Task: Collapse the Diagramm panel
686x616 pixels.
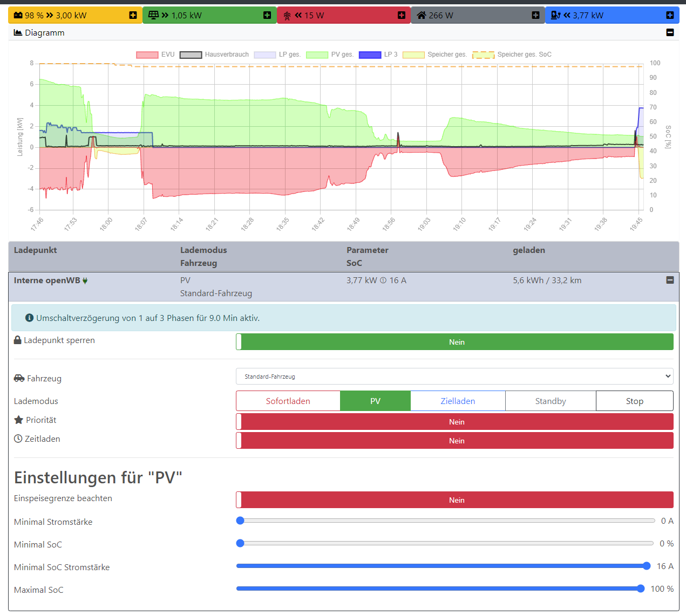Action: pyautogui.click(x=670, y=32)
